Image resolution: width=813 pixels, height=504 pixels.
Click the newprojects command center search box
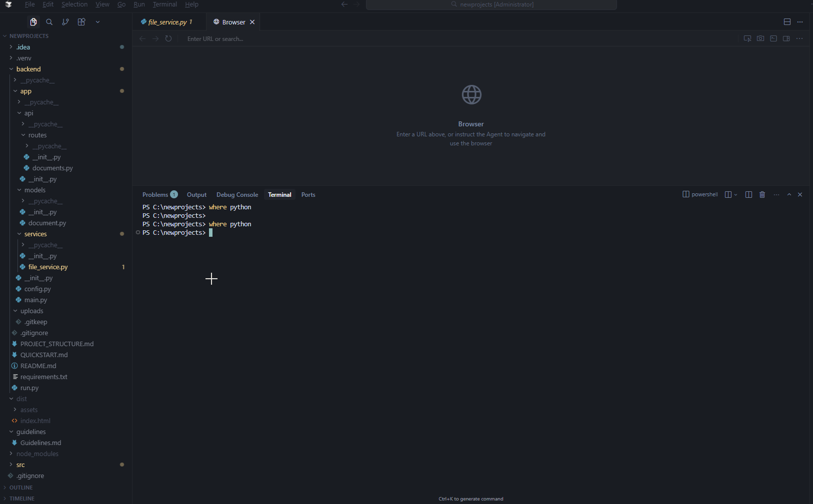coord(491,4)
